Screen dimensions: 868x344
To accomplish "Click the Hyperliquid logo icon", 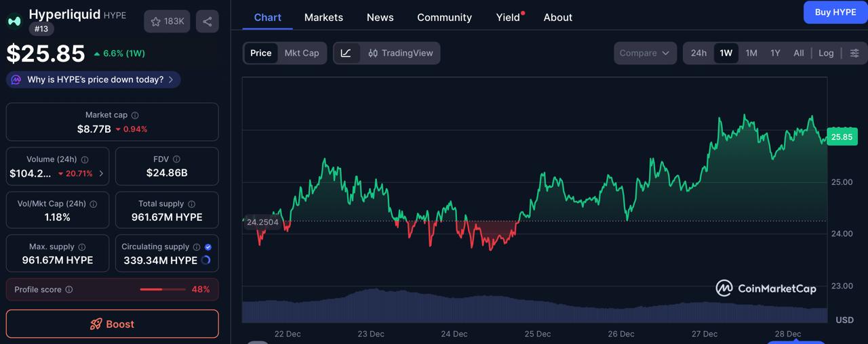I will [14, 21].
